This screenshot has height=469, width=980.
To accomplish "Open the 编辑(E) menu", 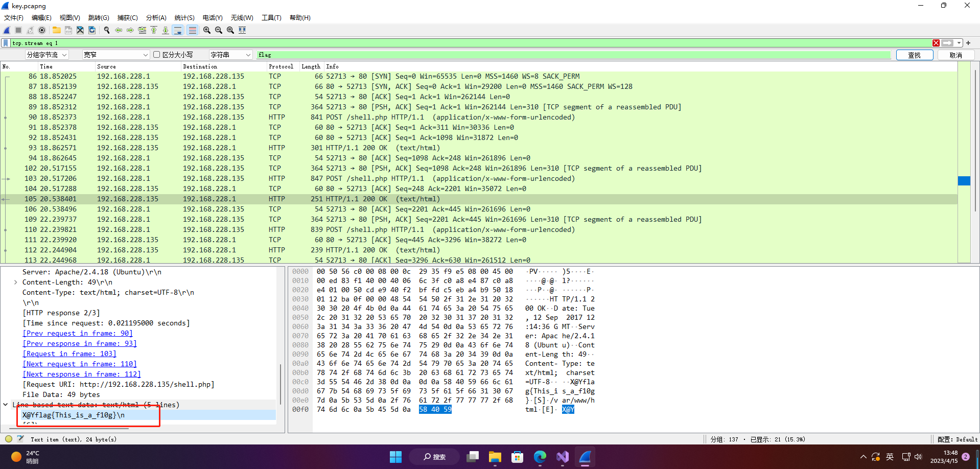I will point(41,18).
